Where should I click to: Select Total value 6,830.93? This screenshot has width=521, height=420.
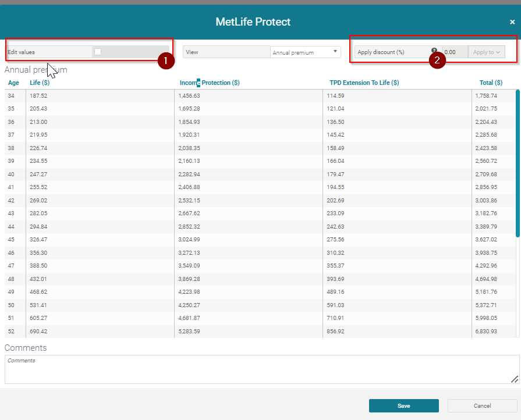(486, 332)
